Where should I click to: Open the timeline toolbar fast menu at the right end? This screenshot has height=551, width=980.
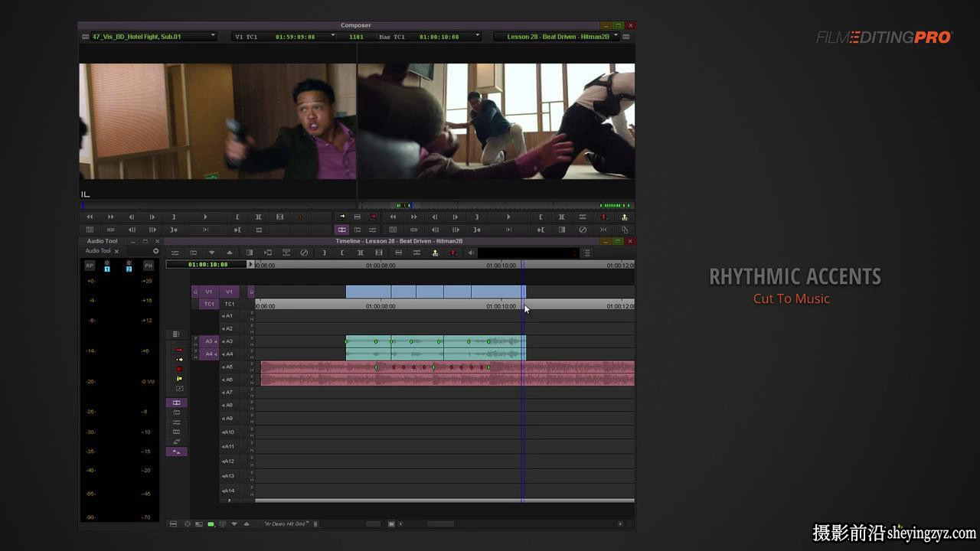(587, 253)
